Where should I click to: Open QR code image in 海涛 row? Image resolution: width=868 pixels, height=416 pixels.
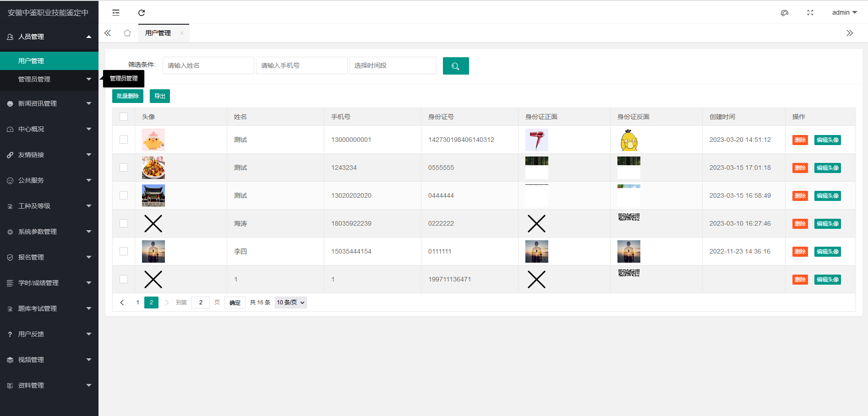click(629, 217)
